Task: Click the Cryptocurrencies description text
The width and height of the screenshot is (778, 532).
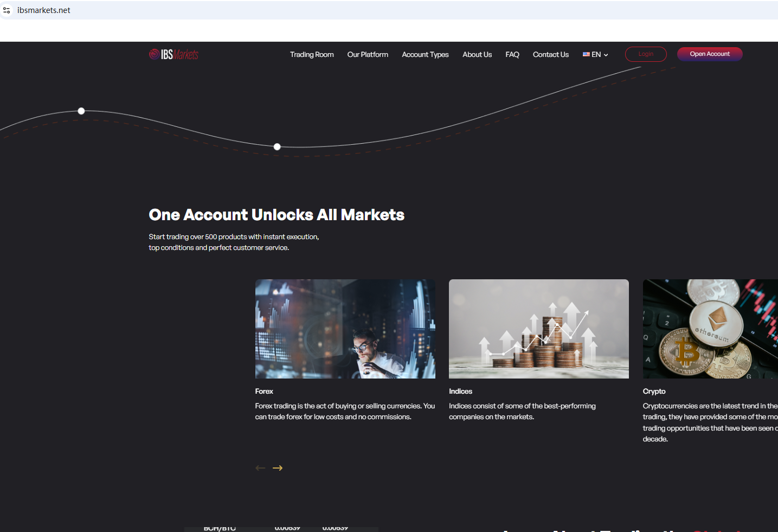Action: click(710, 422)
